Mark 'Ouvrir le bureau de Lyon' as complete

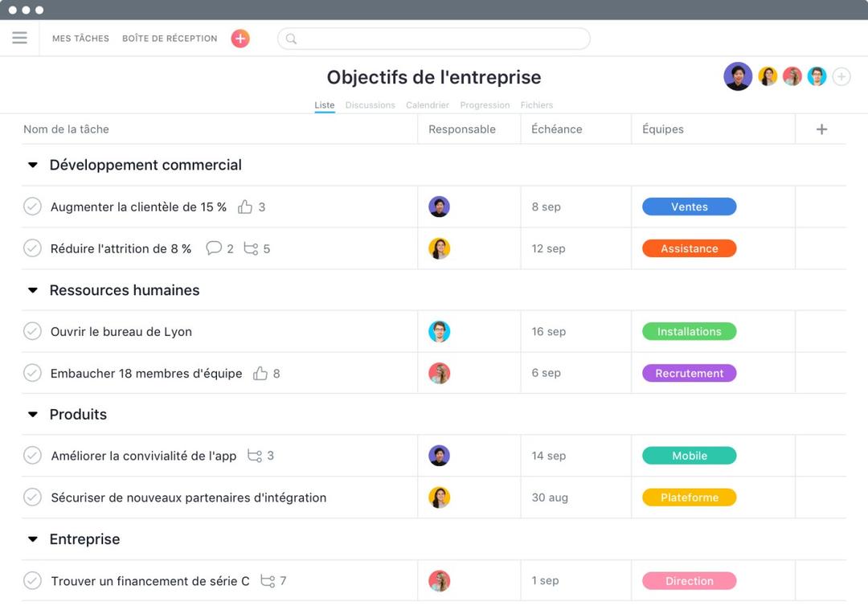(32, 331)
